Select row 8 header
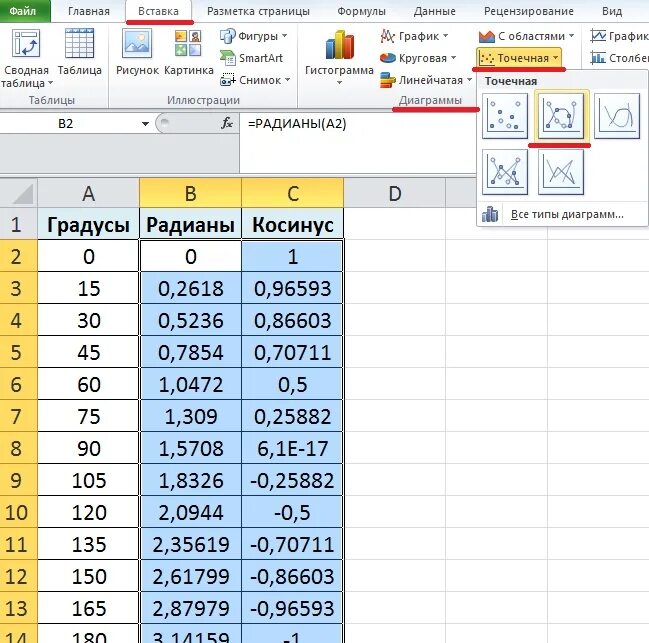The width and height of the screenshot is (649, 643). [19, 448]
